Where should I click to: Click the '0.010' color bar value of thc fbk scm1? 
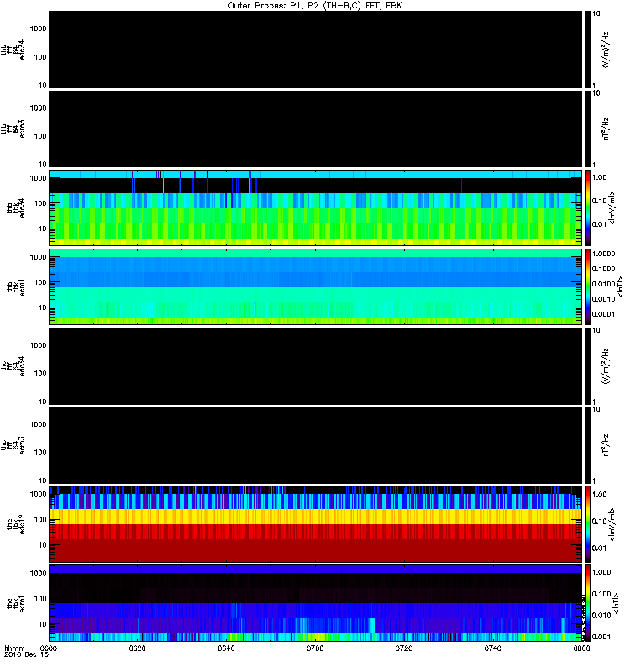pyautogui.click(x=601, y=616)
